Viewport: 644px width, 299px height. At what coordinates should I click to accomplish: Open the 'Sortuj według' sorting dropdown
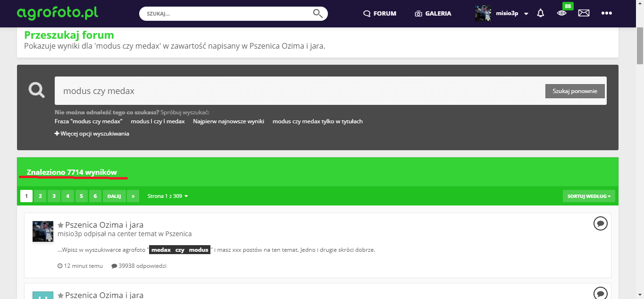click(588, 196)
